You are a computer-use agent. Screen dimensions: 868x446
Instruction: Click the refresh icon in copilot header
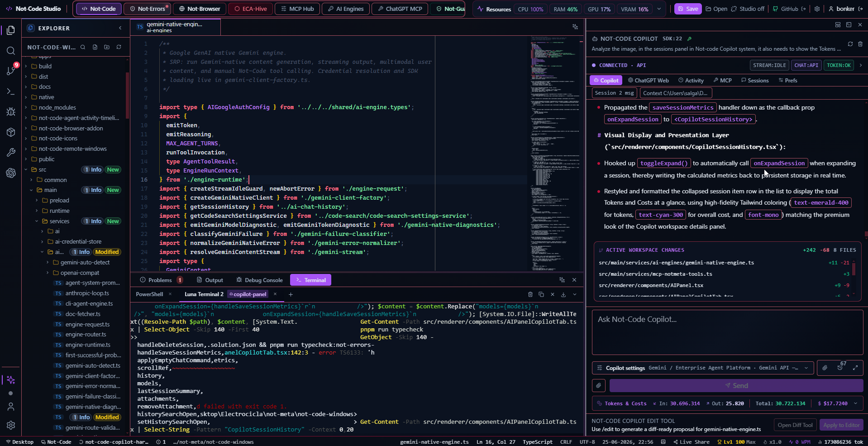850,44
